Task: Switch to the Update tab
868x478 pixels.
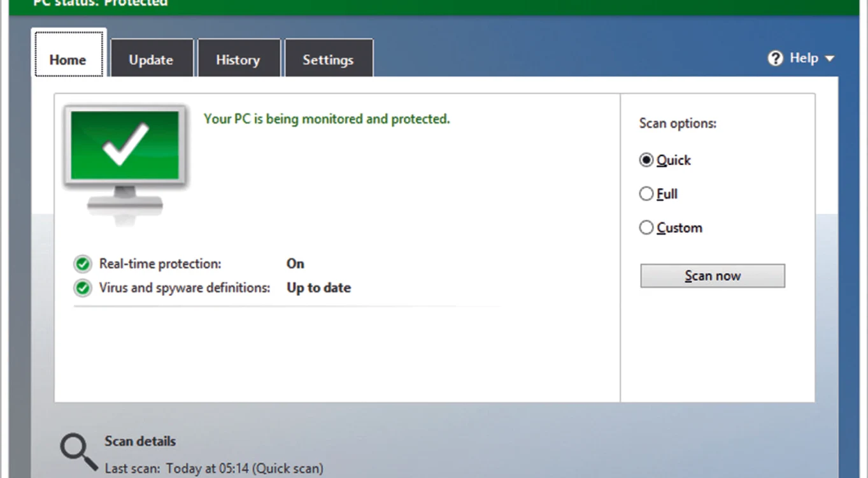Action: tap(152, 59)
